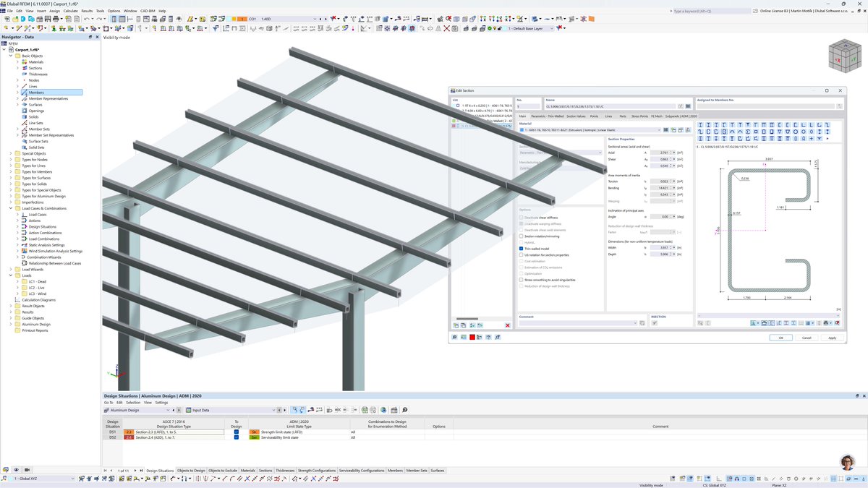Image resolution: width=868 pixels, height=488 pixels.
Task: Open the Go To menu in Design Situations
Action: click(x=109, y=403)
